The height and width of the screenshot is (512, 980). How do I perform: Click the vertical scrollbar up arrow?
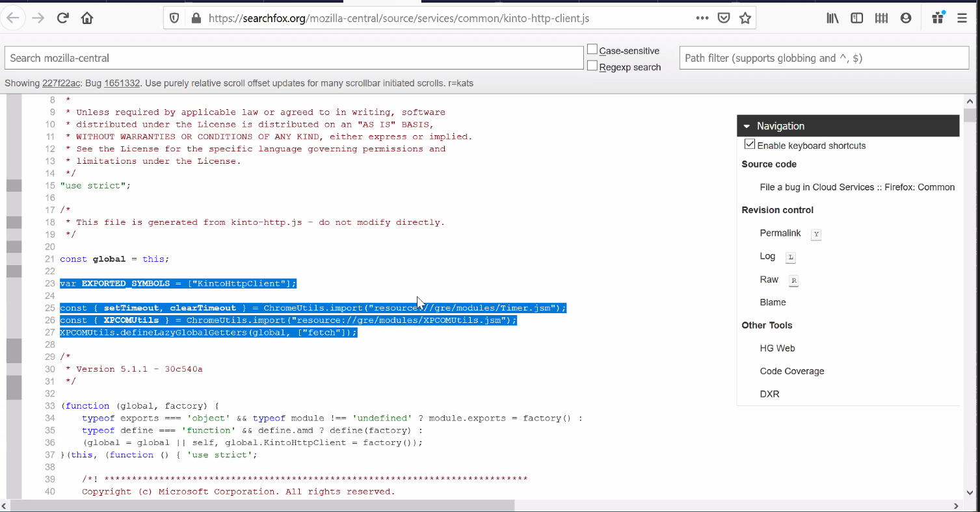[970, 101]
